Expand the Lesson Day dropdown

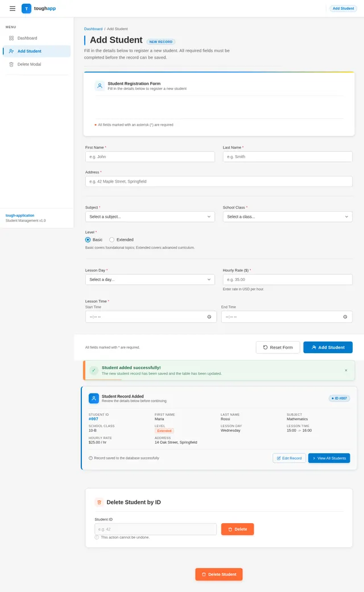(150, 279)
